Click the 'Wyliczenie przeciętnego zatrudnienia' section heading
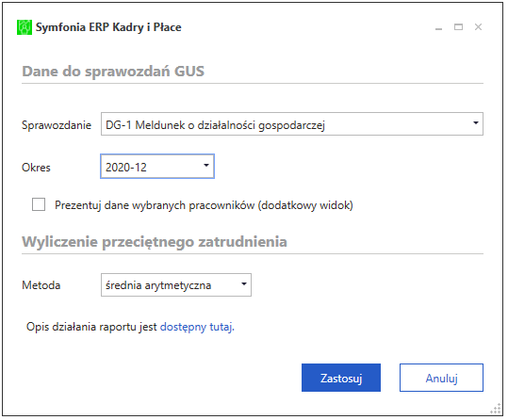The width and height of the screenshot is (508, 420). (155, 242)
